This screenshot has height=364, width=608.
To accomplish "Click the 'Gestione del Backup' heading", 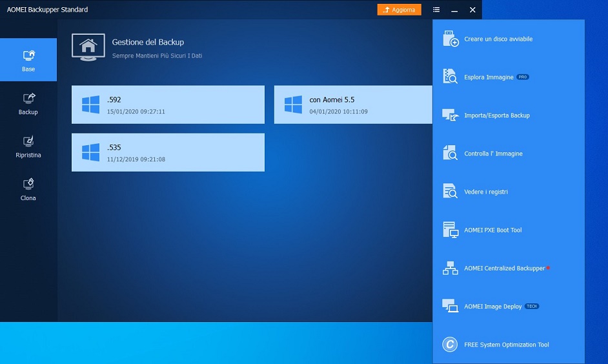I will (x=148, y=42).
